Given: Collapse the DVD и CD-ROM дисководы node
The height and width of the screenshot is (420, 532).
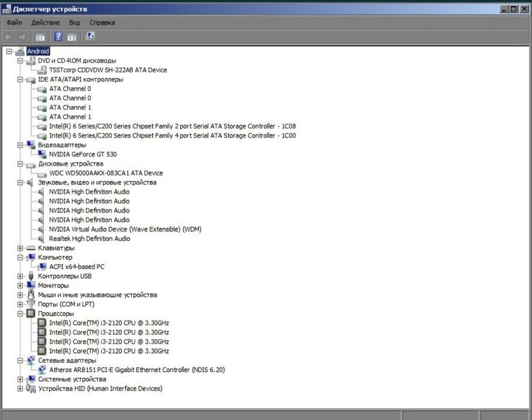Looking at the screenshot, I should click(x=20, y=61).
